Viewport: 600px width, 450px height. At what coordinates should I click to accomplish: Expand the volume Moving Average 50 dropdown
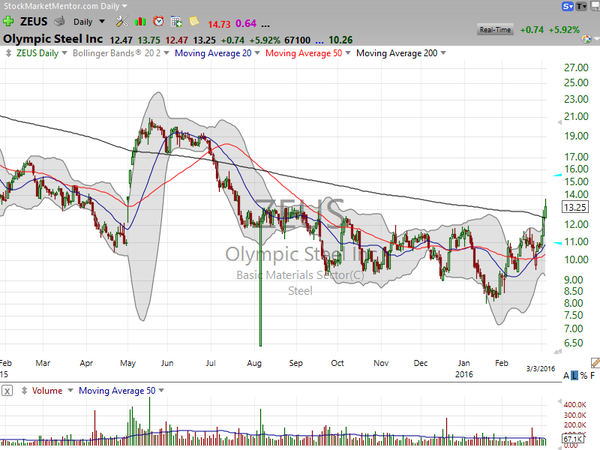[x=161, y=391]
